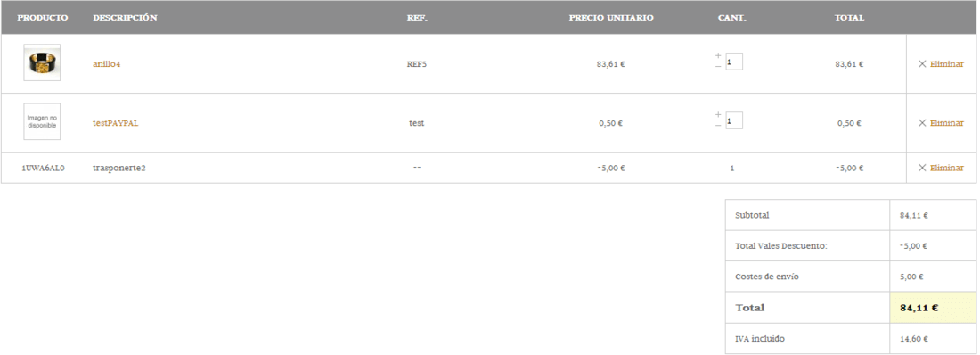Click Eliminar link for testPAYPAL
Image resolution: width=980 pixels, height=355 pixels.
coord(947,123)
